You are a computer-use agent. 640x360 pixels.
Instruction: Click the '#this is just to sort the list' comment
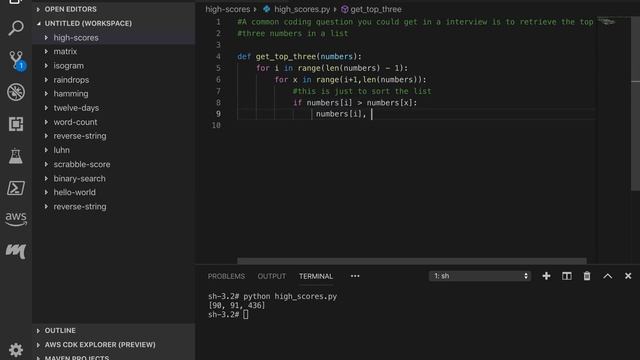[362, 91]
